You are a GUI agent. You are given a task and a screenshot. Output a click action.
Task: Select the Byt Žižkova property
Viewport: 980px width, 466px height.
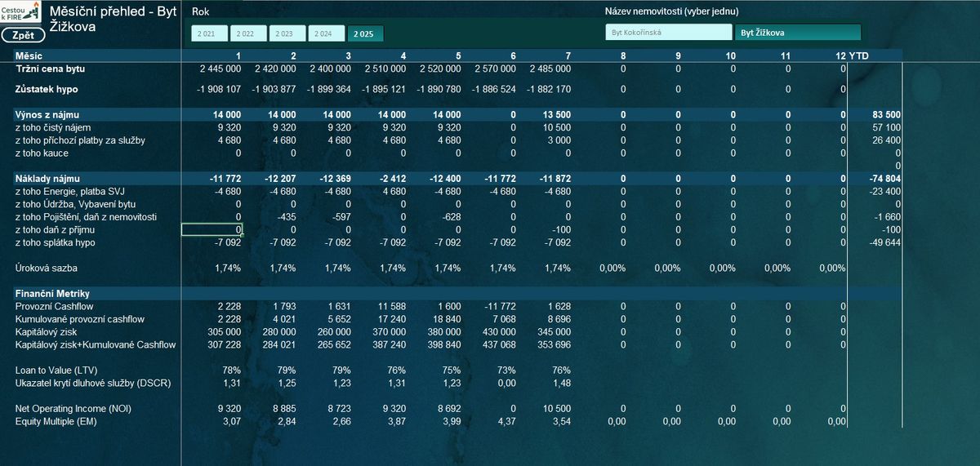pyautogui.click(x=797, y=33)
